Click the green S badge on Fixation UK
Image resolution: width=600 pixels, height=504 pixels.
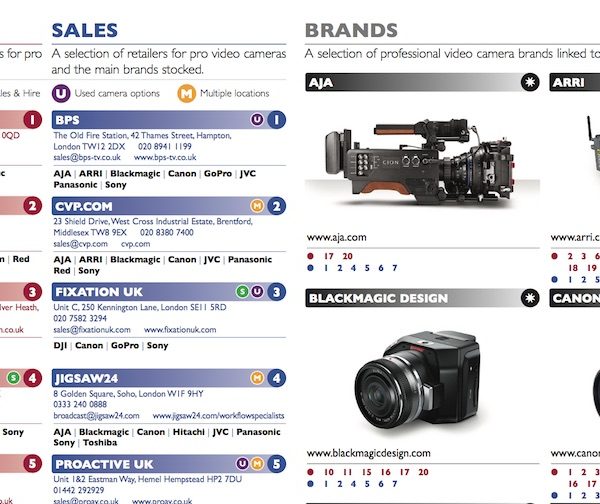tap(242, 292)
